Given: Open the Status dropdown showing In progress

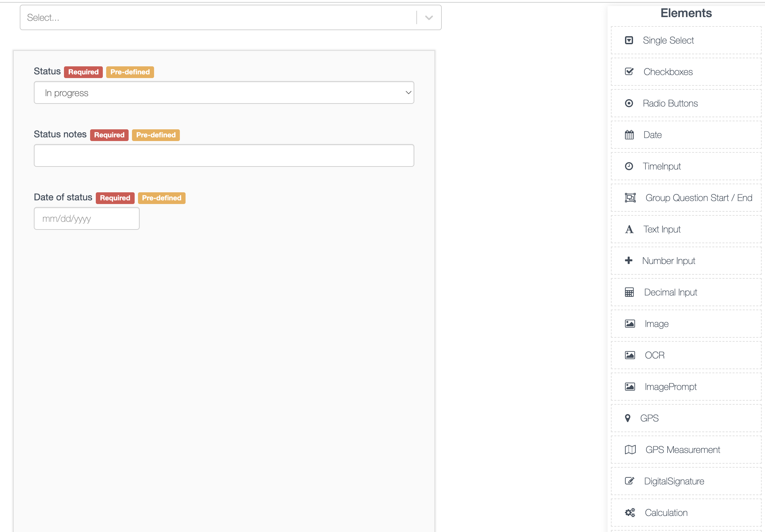Looking at the screenshot, I should click(x=224, y=93).
